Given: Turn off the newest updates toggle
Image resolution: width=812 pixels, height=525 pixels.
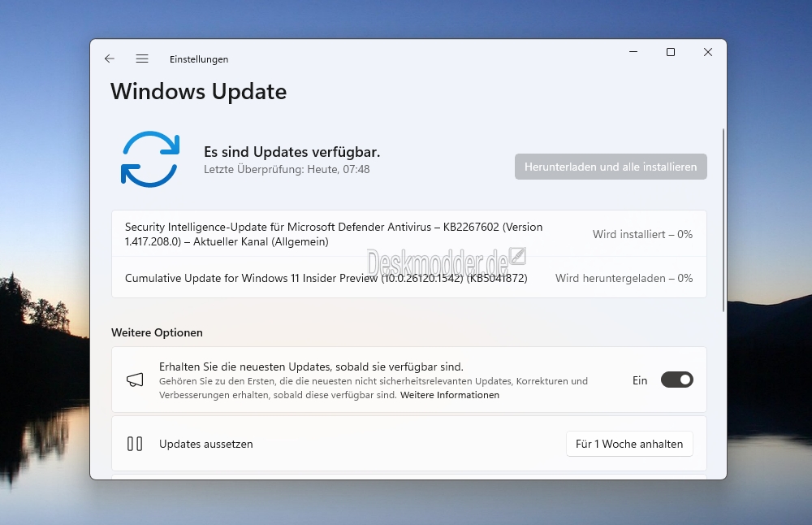Looking at the screenshot, I should click(677, 380).
